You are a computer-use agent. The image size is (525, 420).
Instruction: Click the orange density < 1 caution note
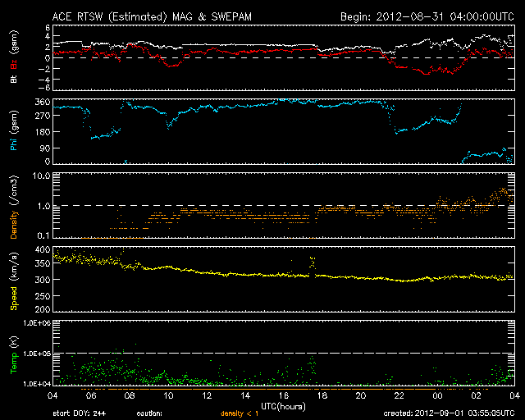coord(240,413)
